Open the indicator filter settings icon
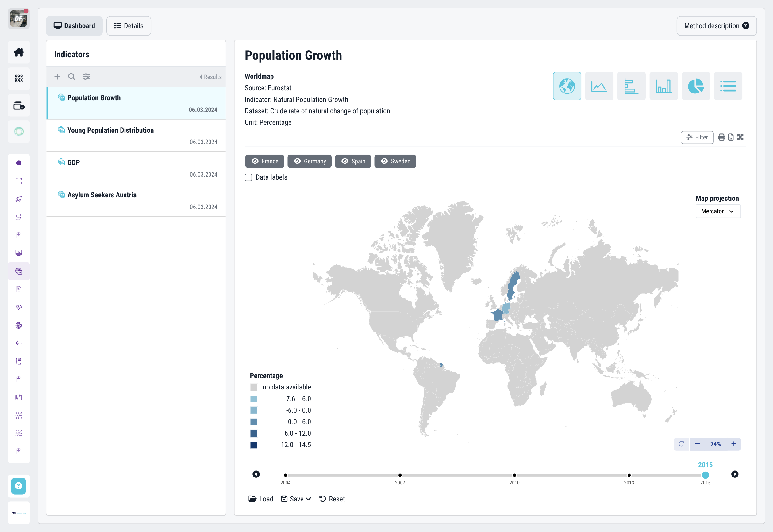773x532 pixels. point(87,77)
